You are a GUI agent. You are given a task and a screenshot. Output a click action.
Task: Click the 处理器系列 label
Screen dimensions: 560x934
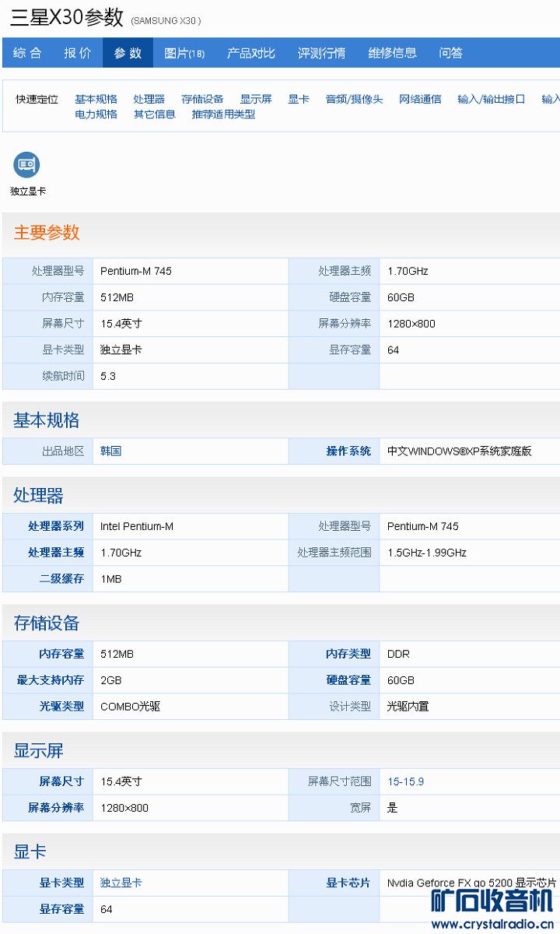[x=56, y=526]
